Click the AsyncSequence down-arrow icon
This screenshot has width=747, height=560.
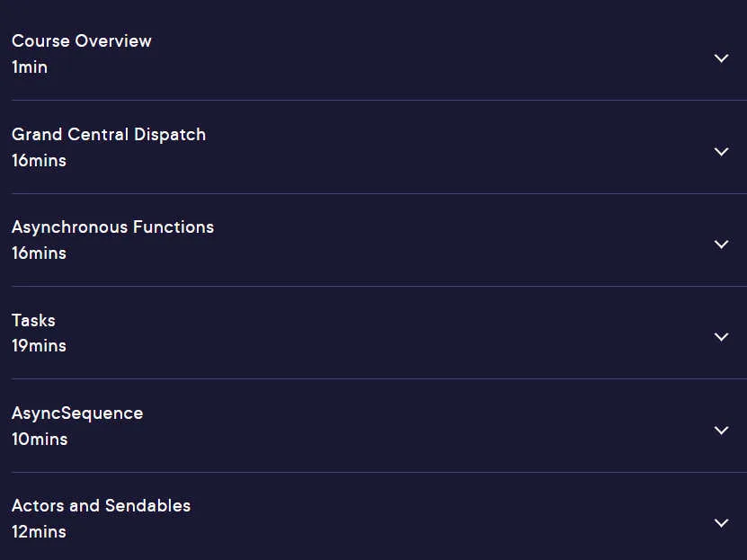[x=721, y=430]
